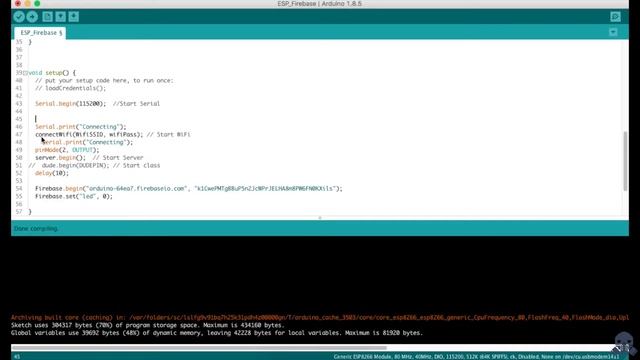Click the second Serial.print("Connecting") line 48
This screenshot has height=360, width=640.
(87, 142)
